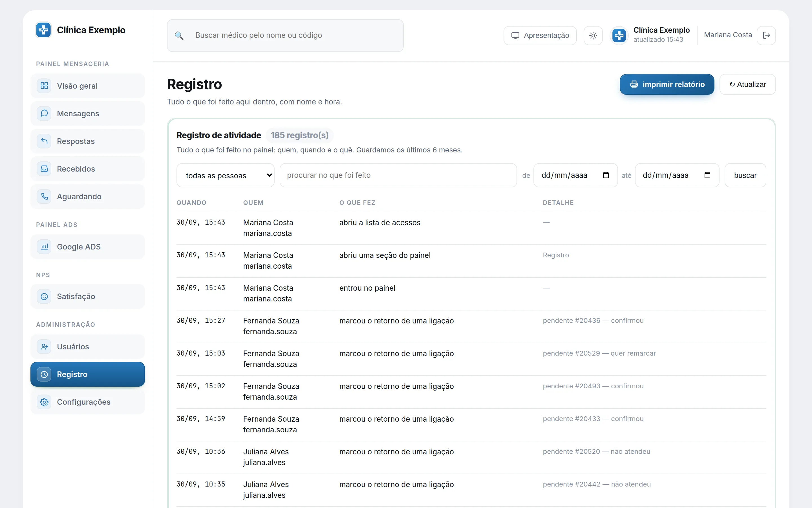The height and width of the screenshot is (508, 812).
Task: Click the 'até' date input text dd/mm/aaaa
Action: (x=666, y=175)
